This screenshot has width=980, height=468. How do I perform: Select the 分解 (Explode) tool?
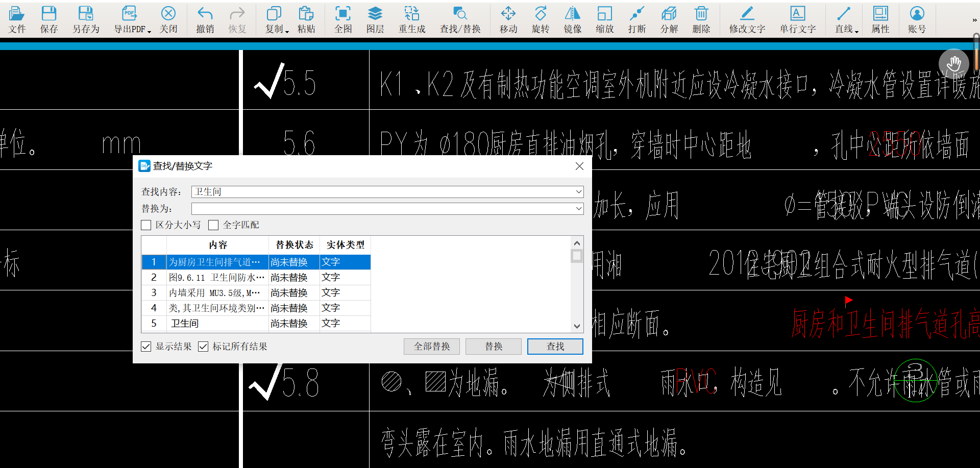pos(669,20)
